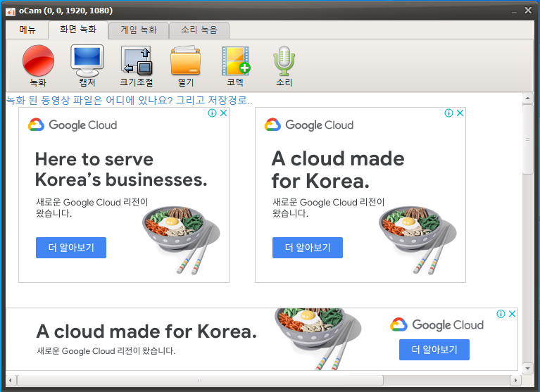This screenshot has height=392, width=540.
Task: Open the 크기조절 resize tool
Action: point(137,65)
